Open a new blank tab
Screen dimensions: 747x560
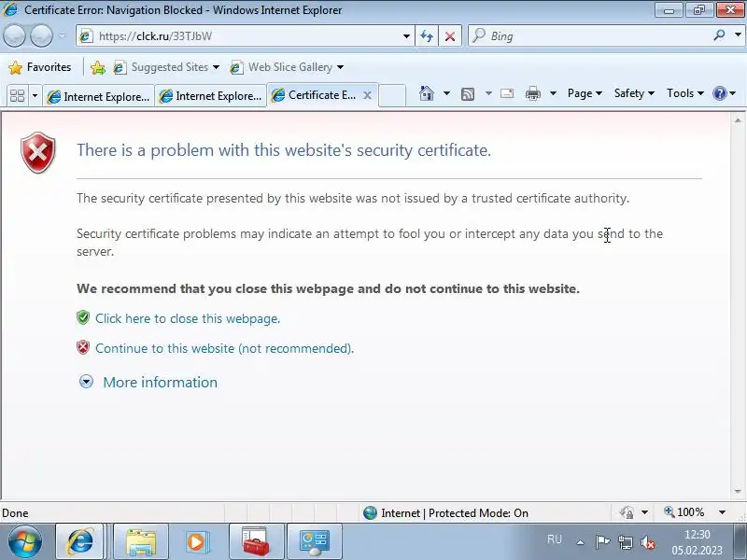point(392,96)
